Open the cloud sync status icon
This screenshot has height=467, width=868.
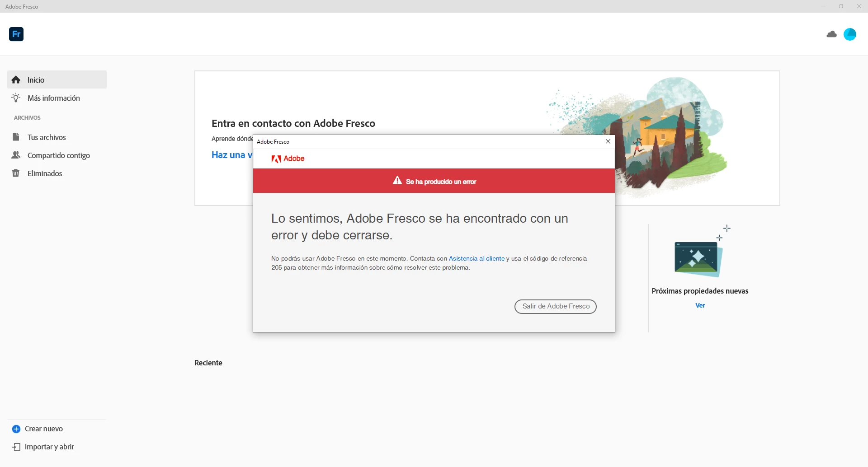pyautogui.click(x=831, y=34)
